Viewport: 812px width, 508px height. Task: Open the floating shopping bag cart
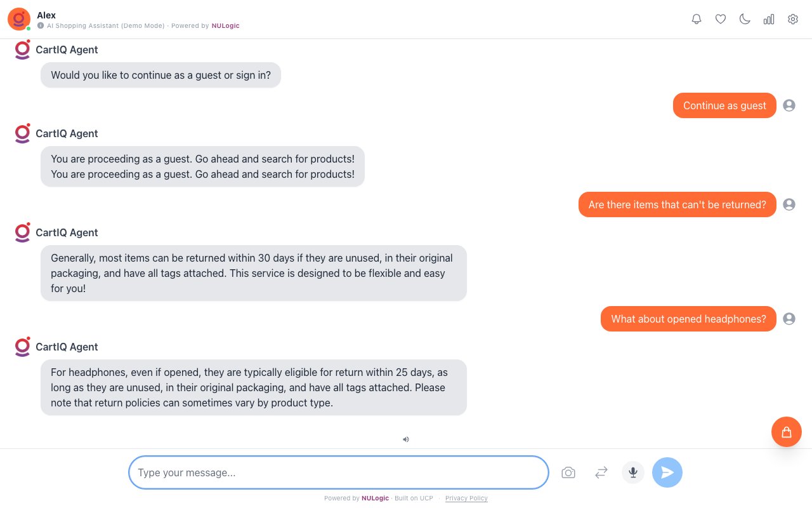(x=787, y=432)
